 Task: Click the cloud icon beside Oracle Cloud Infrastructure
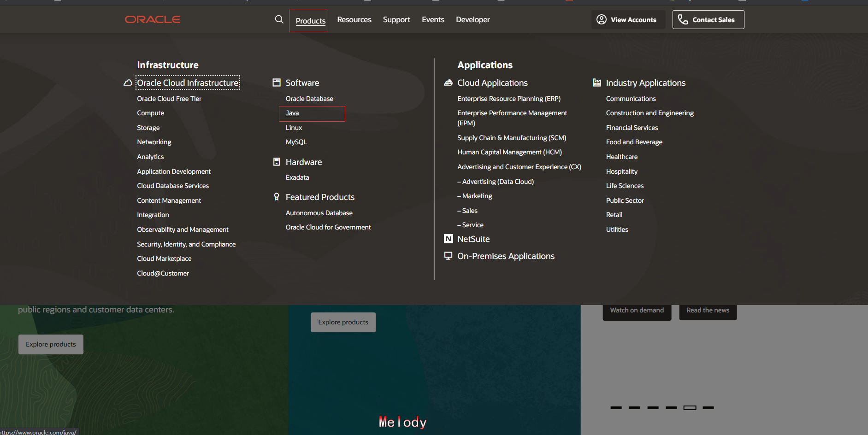click(128, 83)
